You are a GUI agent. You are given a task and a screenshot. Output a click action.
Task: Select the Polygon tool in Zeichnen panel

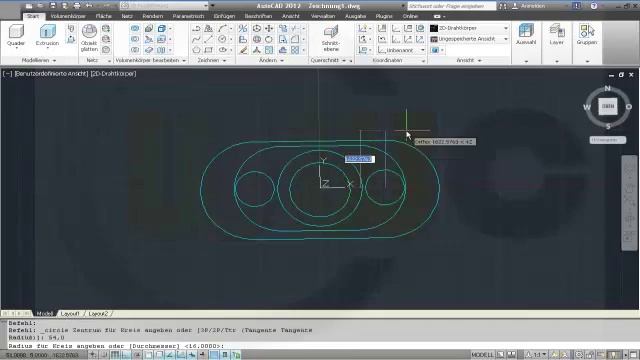(196, 50)
